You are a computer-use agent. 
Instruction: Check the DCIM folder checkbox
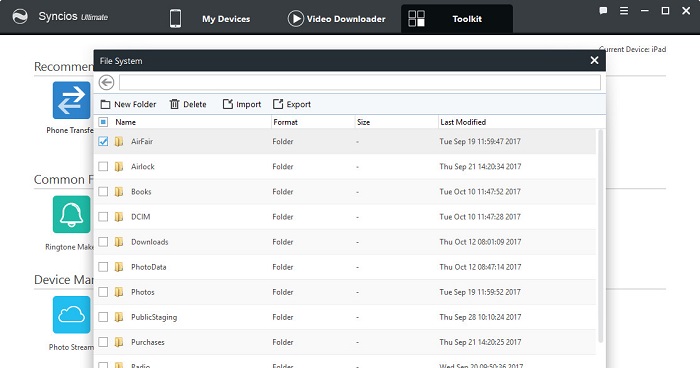tap(103, 217)
